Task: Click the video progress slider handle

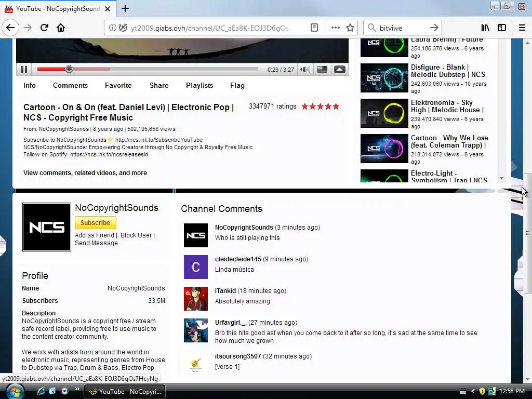Action: pos(69,69)
